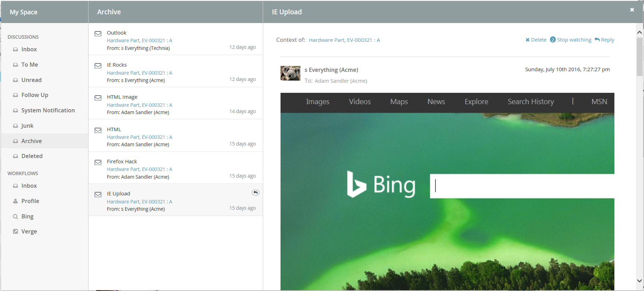Click the reply arrow icon on IE Upload item
This screenshot has width=644, height=291.
pos(255,193)
